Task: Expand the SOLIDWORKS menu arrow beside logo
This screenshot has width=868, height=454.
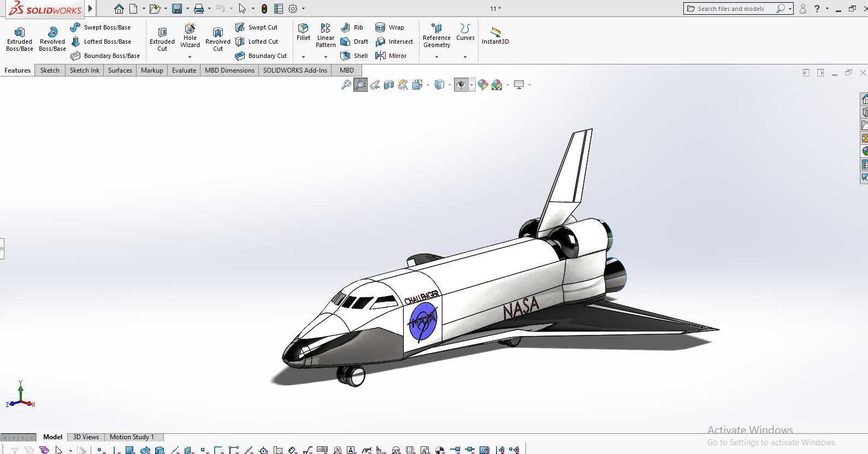Action: tap(91, 9)
